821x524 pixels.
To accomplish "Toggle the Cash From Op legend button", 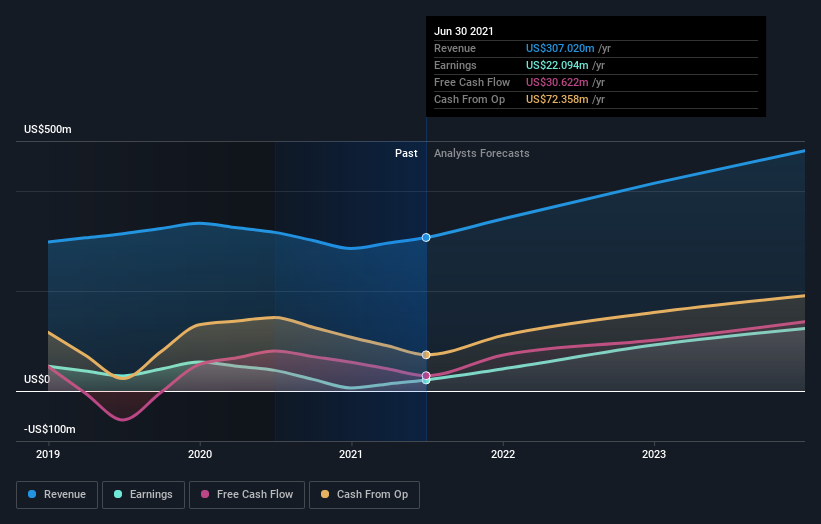I will point(364,495).
